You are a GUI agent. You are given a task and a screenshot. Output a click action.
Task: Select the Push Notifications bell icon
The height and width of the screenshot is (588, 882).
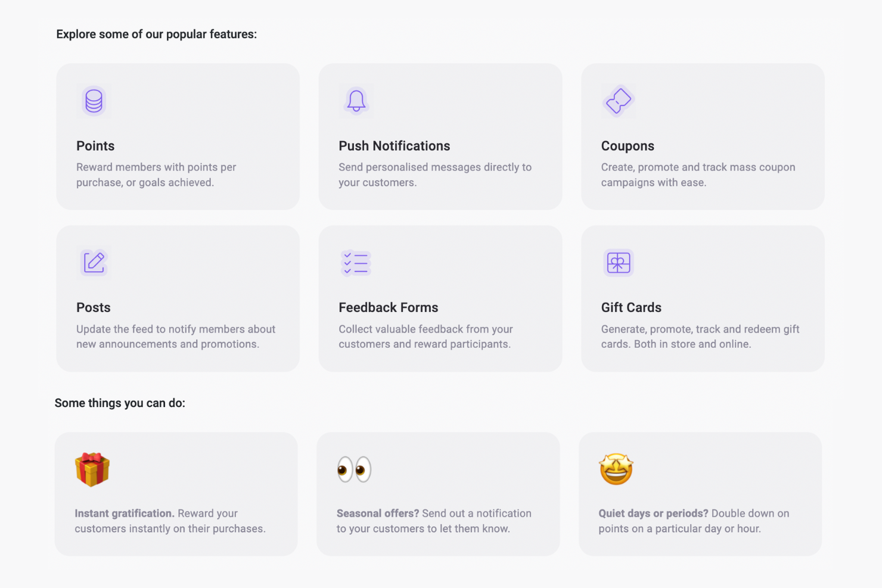[x=356, y=101]
